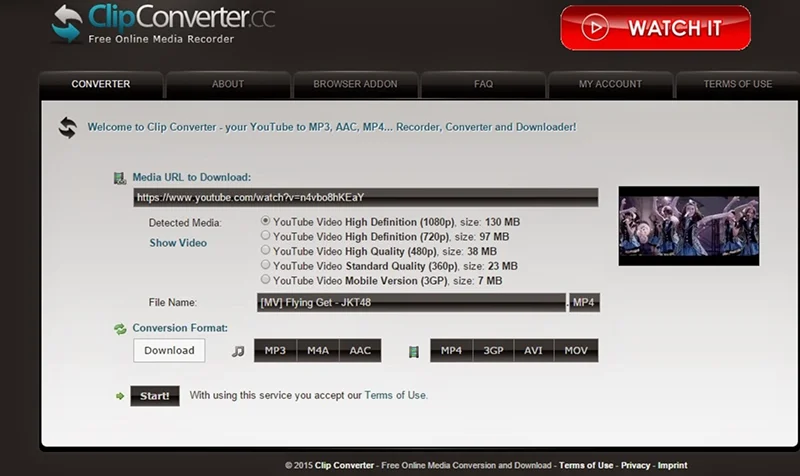Click the media icon next to Media URL
800x476 pixels.
click(119, 178)
